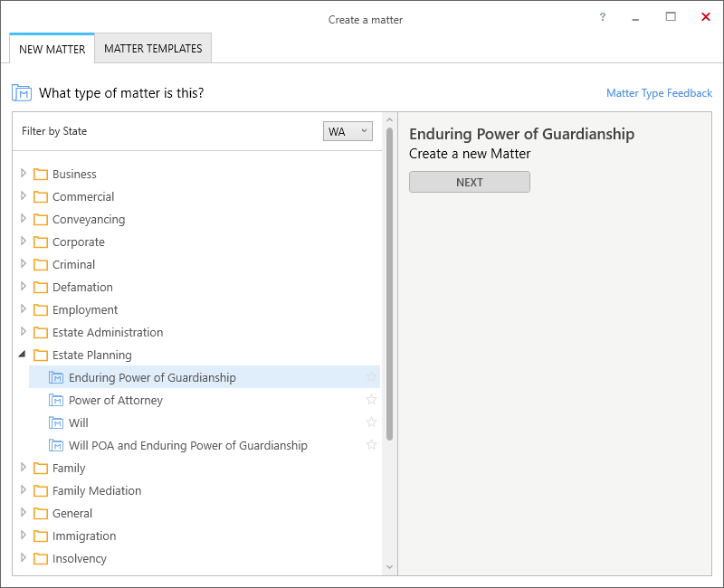Click the Enduring Power of Guardianship matter icon

point(56,377)
